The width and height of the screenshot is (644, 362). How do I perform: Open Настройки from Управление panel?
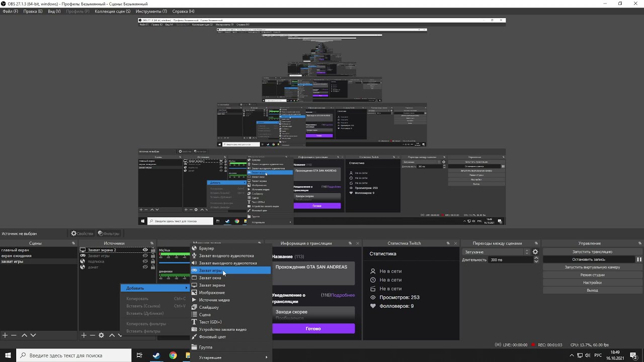pos(592,283)
